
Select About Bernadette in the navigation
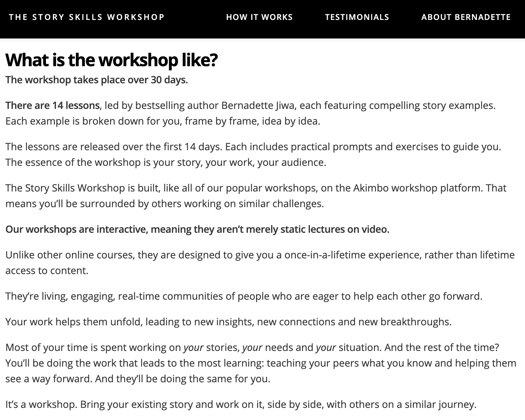coord(466,17)
